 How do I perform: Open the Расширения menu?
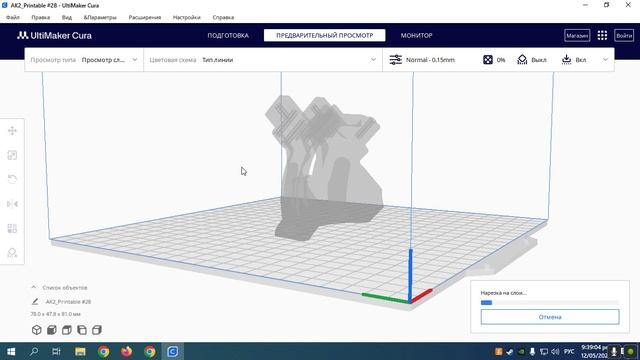point(144,18)
